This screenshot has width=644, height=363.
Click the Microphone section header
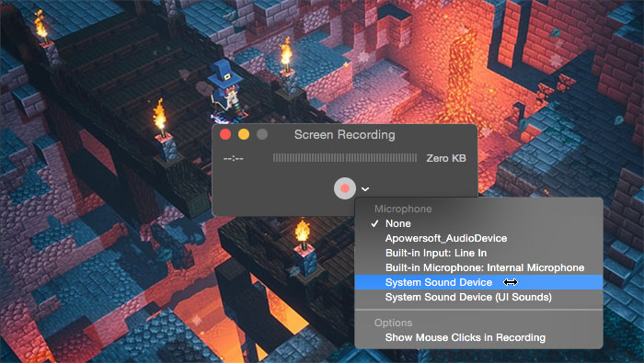click(403, 209)
